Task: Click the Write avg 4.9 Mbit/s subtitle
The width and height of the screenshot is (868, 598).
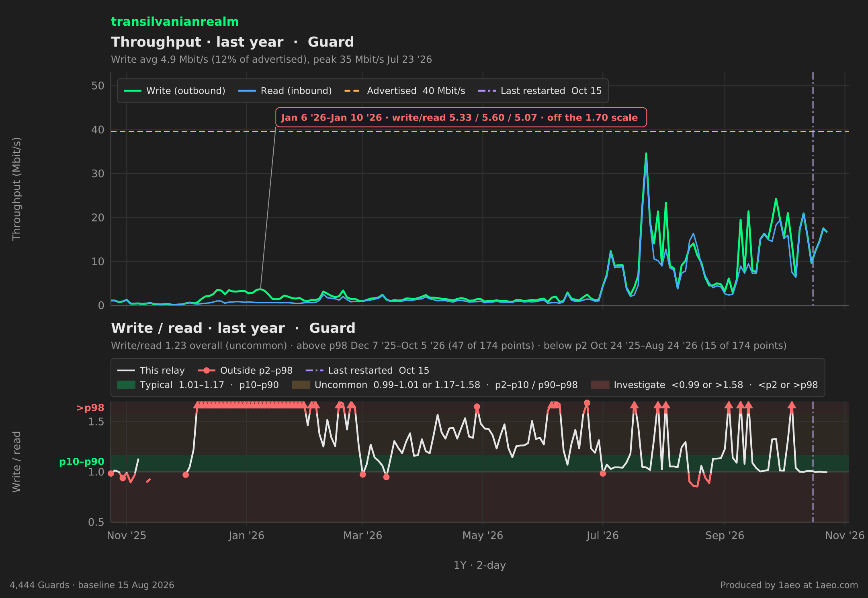Action: coord(271,59)
